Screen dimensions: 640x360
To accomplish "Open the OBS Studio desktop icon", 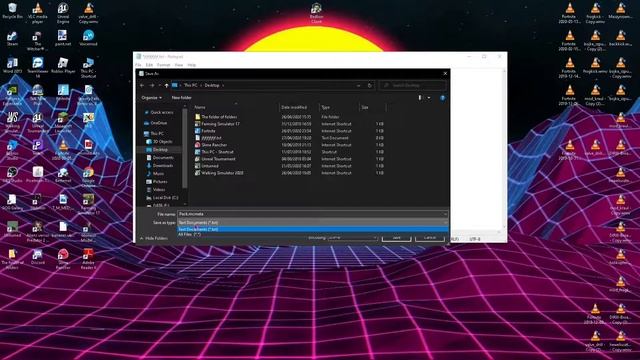I will [x=12, y=175].
